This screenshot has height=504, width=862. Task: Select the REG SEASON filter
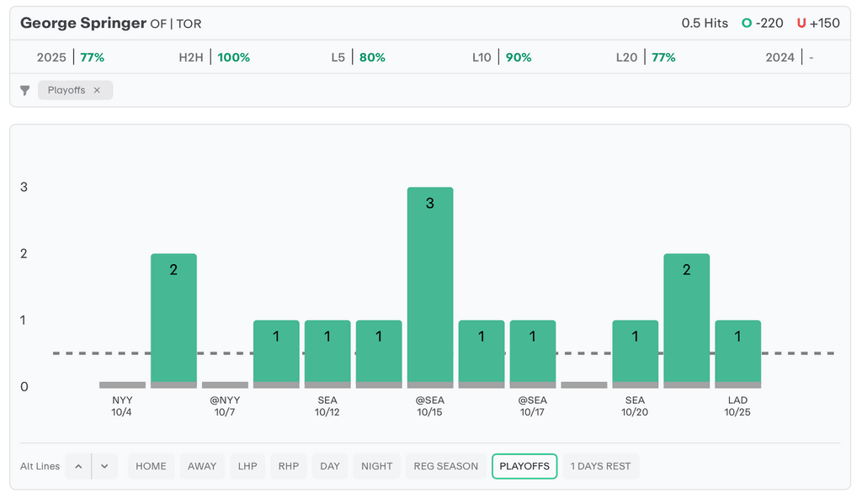(x=445, y=466)
